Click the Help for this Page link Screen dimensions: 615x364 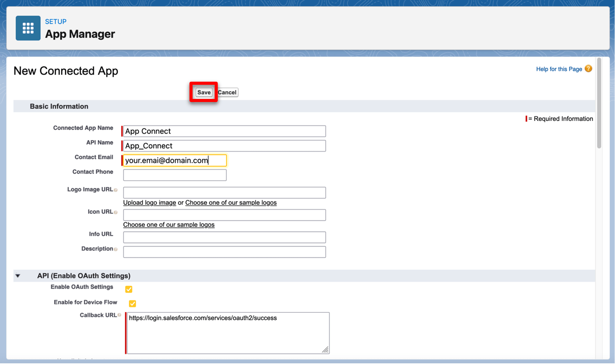(x=559, y=69)
